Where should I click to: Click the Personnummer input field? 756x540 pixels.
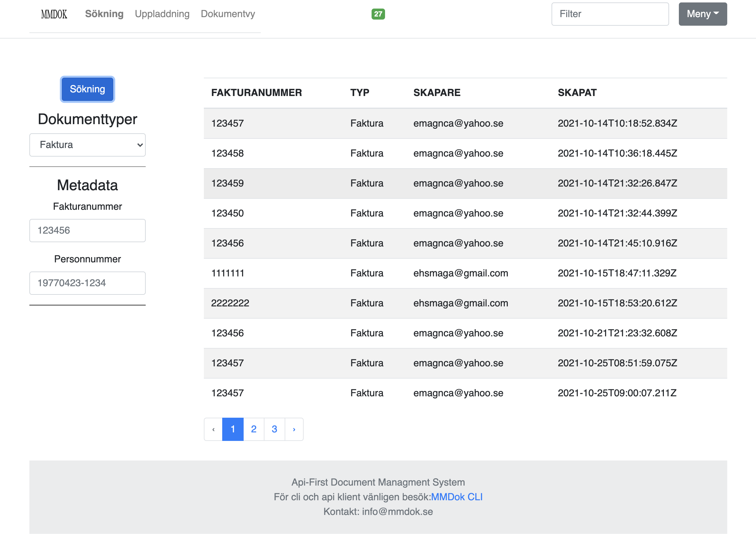pos(88,283)
